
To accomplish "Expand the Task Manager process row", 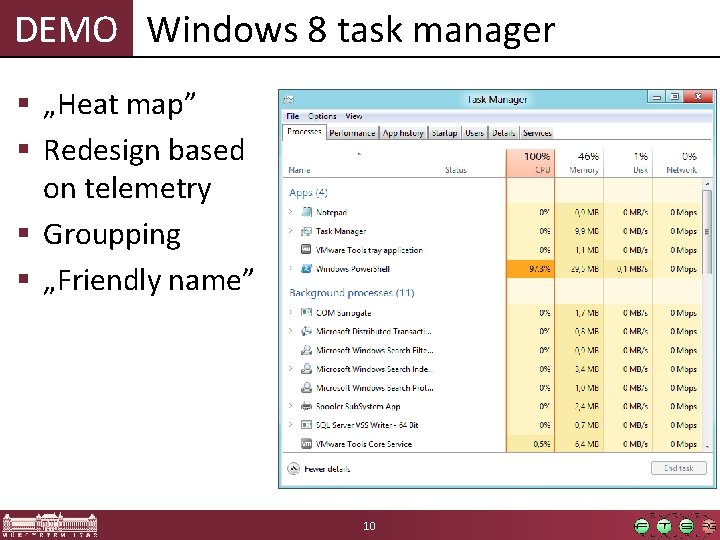I will [291, 231].
